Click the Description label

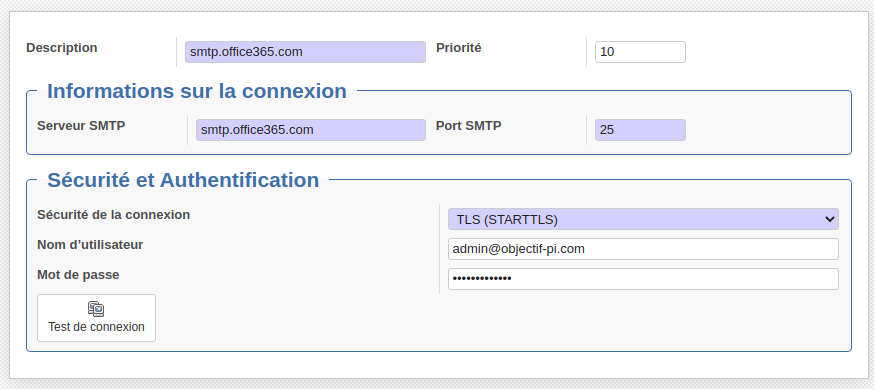pos(62,48)
